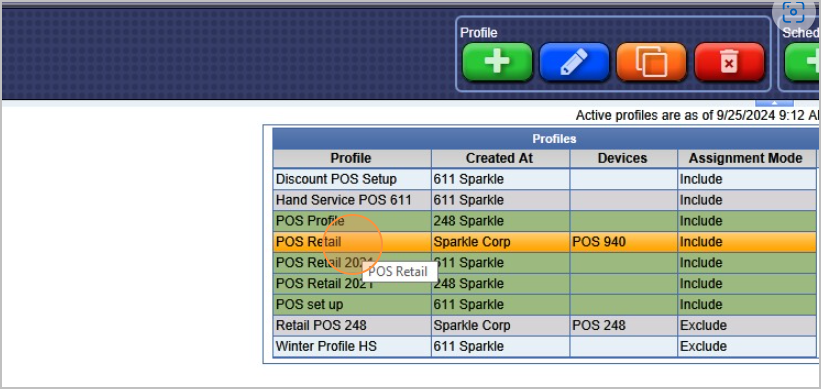Screen dimensions: 821x389
Task: Click the Active profiles timestamp text
Action: coord(697,115)
